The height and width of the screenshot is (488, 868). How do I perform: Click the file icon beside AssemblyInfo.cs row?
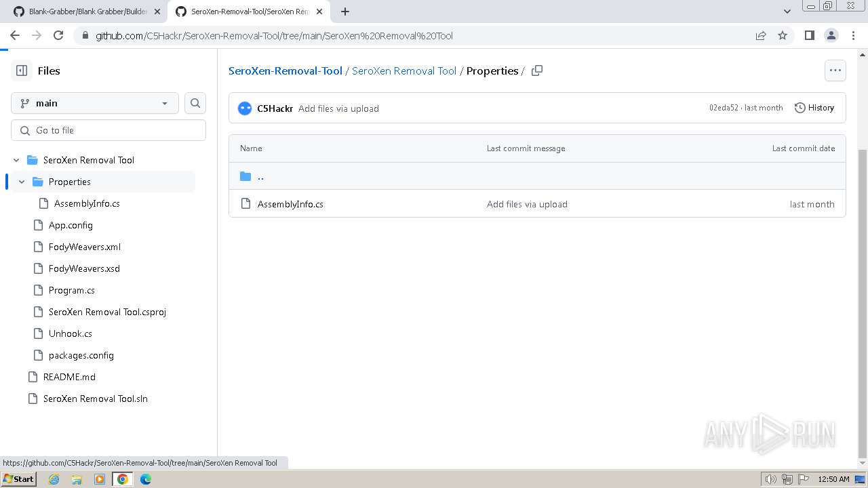pyautogui.click(x=245, y=203)
